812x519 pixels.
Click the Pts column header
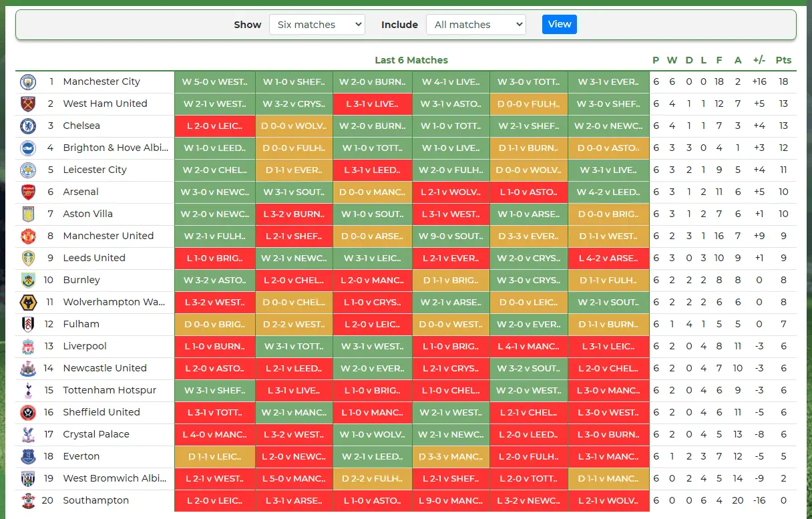point(783,60)
